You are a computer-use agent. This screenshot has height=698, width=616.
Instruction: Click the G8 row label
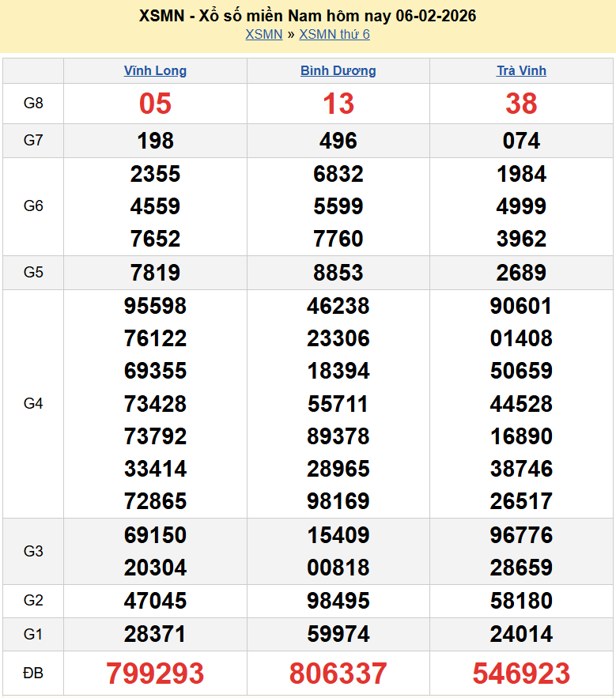33,104
